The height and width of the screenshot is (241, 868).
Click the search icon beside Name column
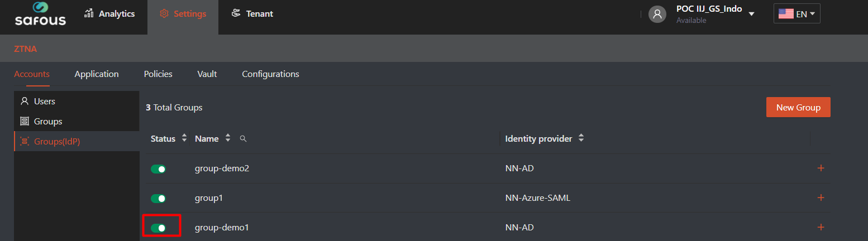click(x=243, y=139)
